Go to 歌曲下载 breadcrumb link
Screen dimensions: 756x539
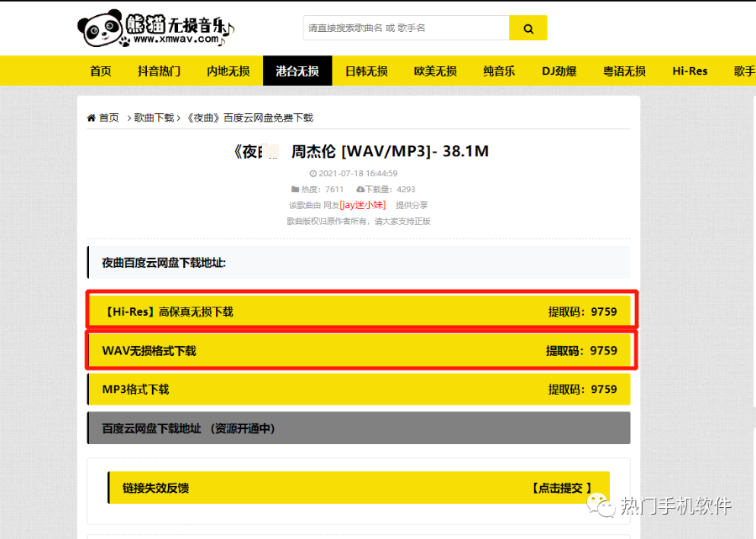154,118
